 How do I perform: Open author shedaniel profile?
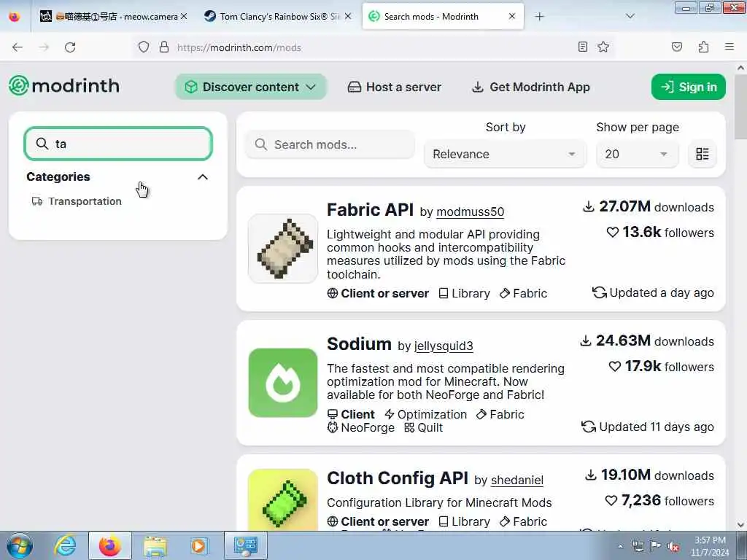(x=517, y=480)
